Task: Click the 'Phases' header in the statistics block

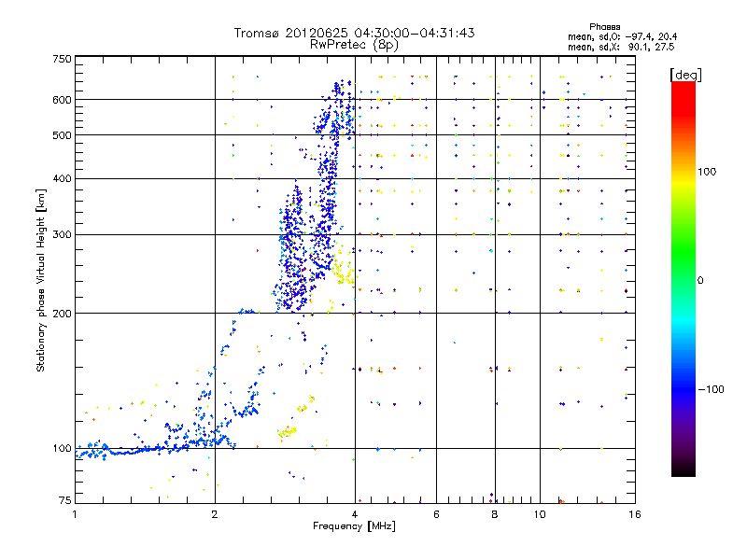Action: (604, 27)
